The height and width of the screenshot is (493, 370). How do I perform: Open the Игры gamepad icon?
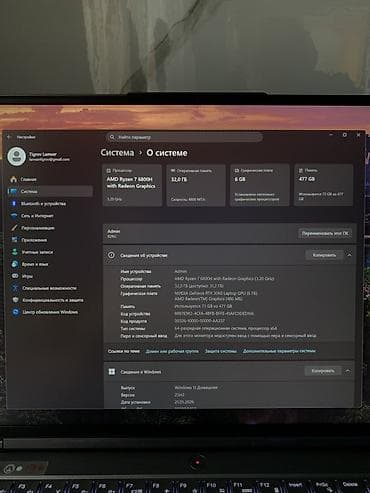click(15, 276)
